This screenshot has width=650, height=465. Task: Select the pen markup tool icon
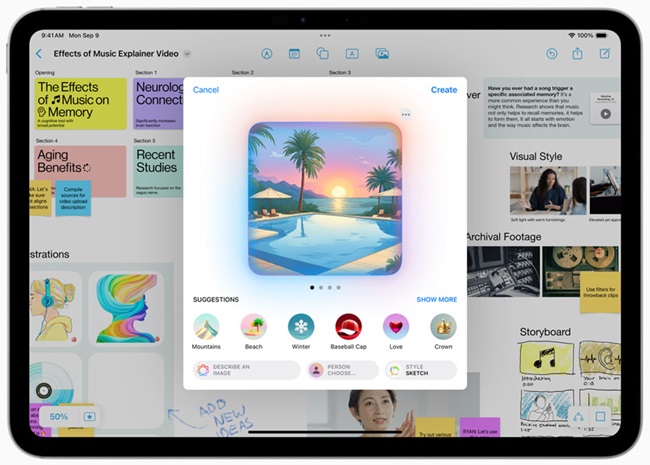click(x=267, y=54)
